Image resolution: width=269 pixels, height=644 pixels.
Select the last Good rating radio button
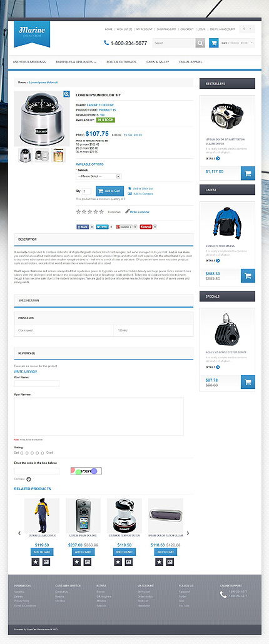tap(43, 453)
